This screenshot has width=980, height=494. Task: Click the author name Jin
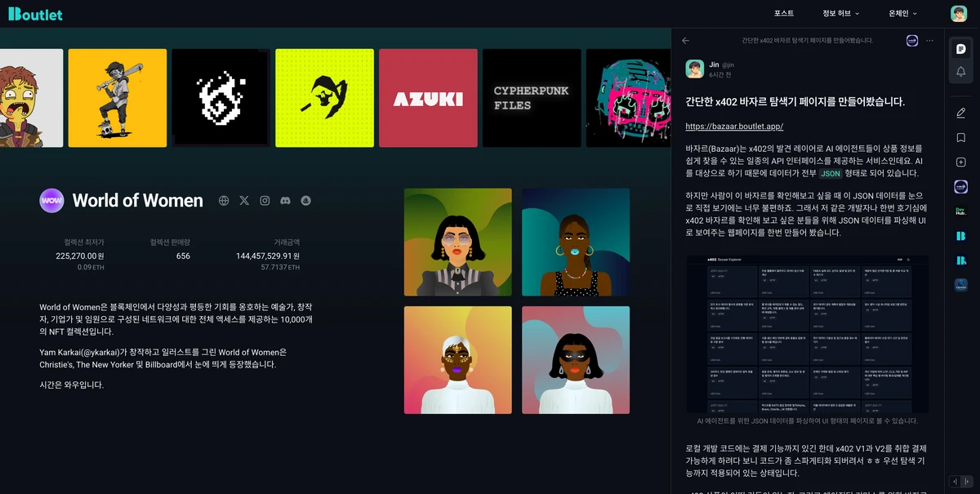click(714, 65)
